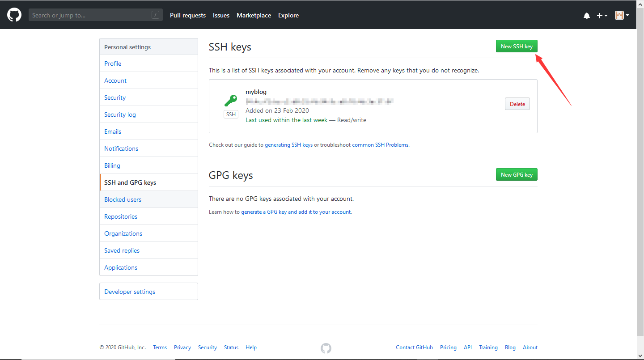The width and height of the screenshot is (644, 360).
Task: Select SSH and GPG keys sidebar item
Action: pos(148,182)
